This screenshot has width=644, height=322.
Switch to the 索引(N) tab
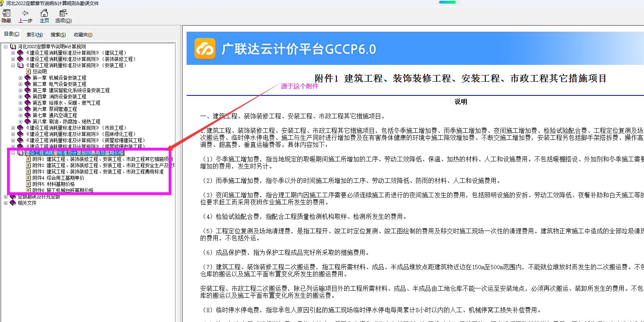point(34,35)
